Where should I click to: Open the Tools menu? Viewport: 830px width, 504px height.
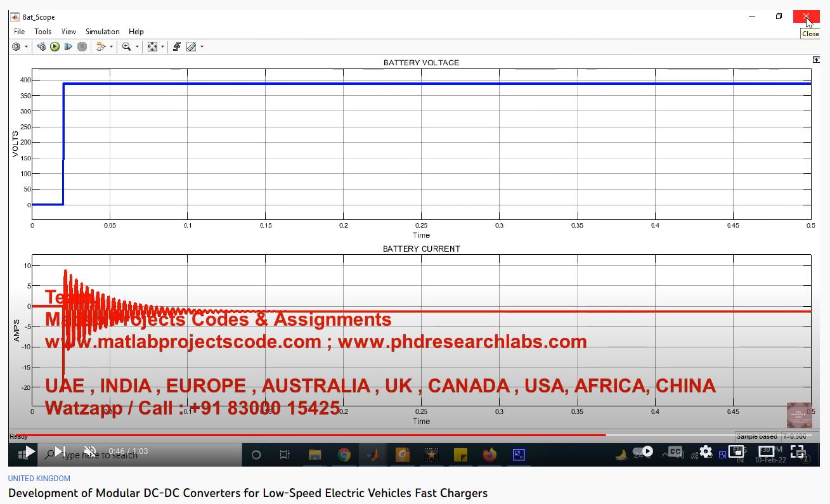click(42, 32)
